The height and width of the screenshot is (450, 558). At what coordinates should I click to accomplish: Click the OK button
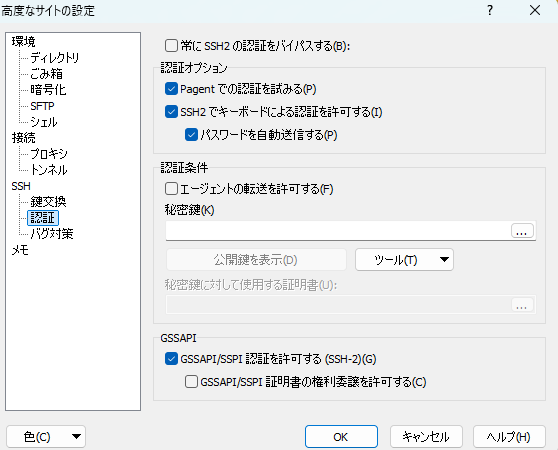[341, 436]
